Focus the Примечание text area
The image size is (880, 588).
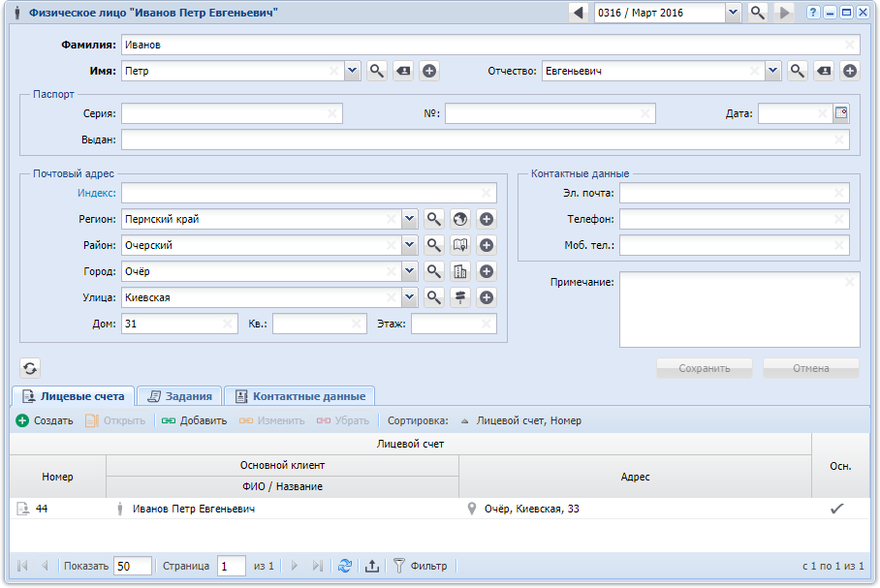pos(739,310)
